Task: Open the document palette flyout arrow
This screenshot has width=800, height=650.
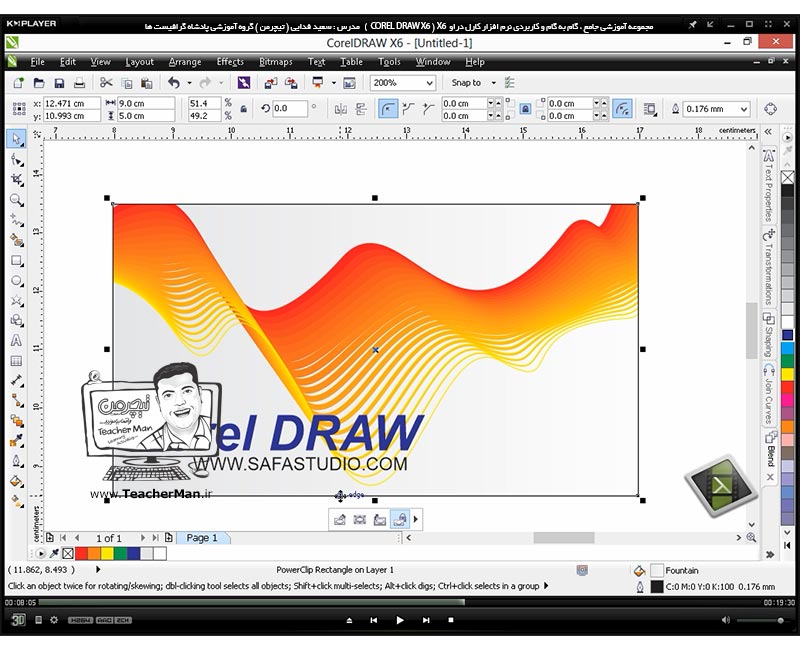Action: [x=40, y=554]
